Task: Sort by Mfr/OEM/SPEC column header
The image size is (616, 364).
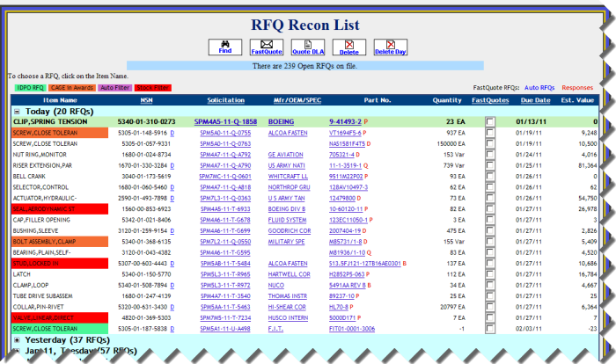Action: click(297, 100)
